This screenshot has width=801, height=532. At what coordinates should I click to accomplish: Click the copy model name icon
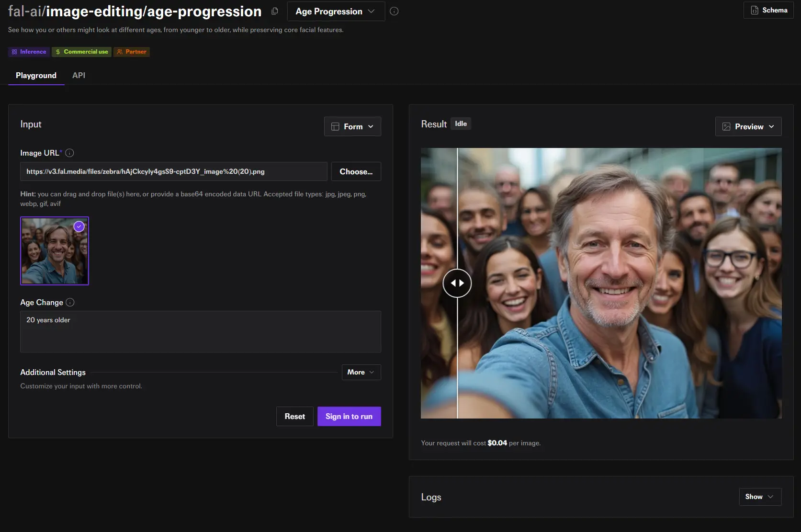click(275, 11)
